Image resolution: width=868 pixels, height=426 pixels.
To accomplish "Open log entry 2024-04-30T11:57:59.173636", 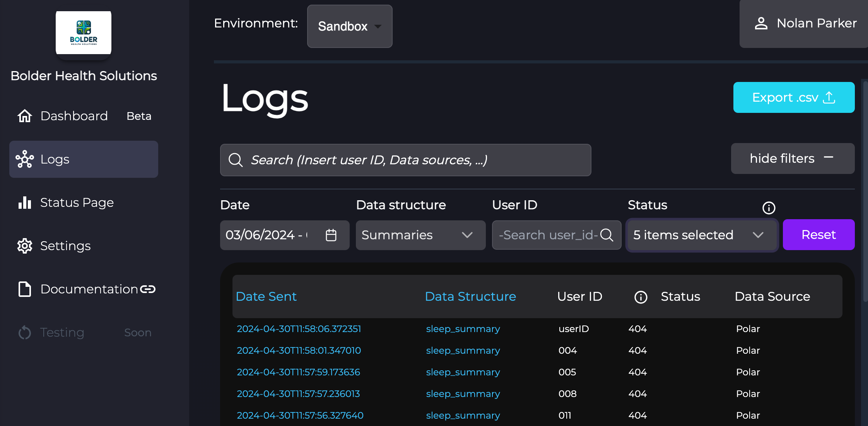I will coord(298,372).
